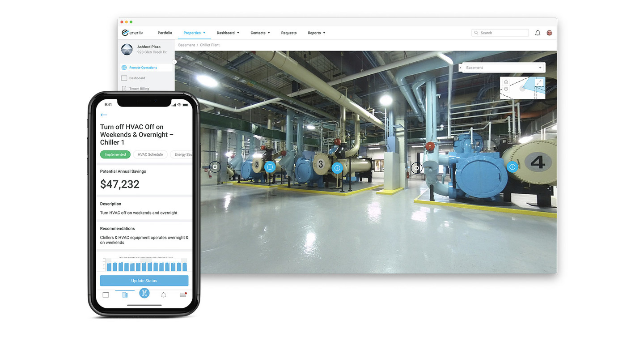Open the Tenant Billing section in sidebar
The image size is (644, 337).
tap(140, 89)
